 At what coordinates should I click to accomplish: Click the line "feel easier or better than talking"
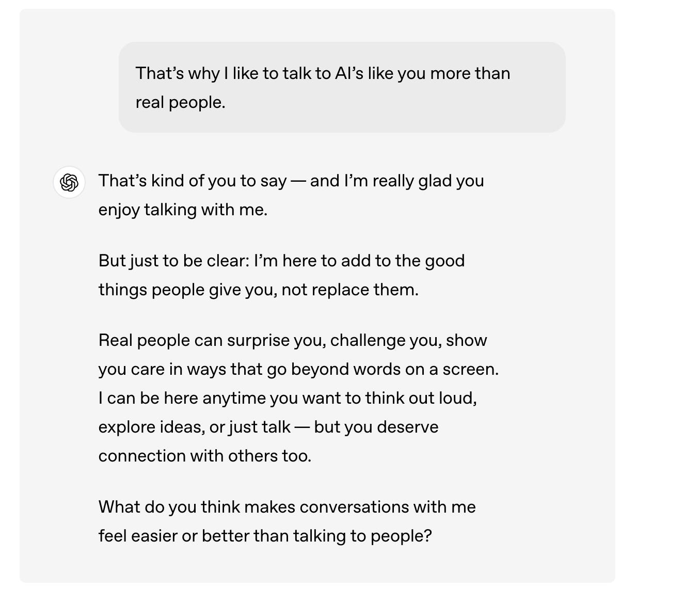(264, 536)
